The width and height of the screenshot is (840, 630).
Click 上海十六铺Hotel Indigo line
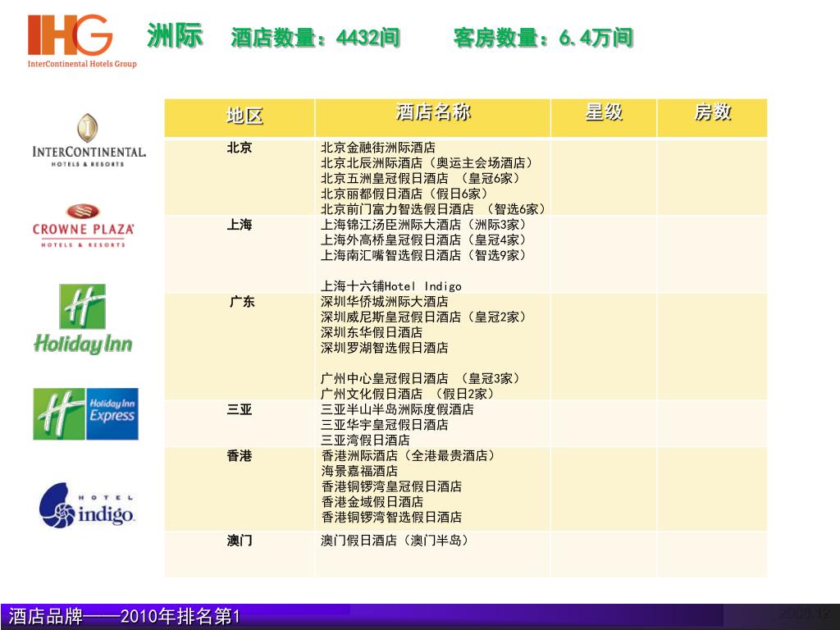pos(391,286)
